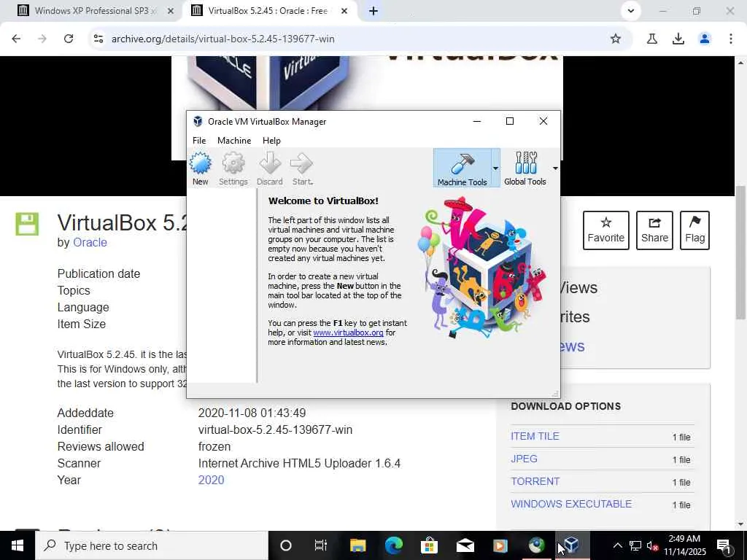This screenshot has height=560, width=747.
Task: Open TORRENT download option
Action: click(535, 481)
